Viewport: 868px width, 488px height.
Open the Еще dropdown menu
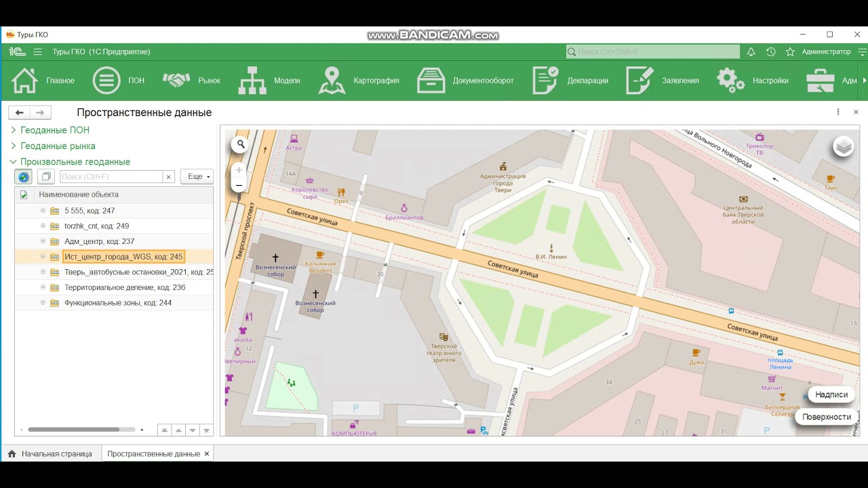(197, 176)
